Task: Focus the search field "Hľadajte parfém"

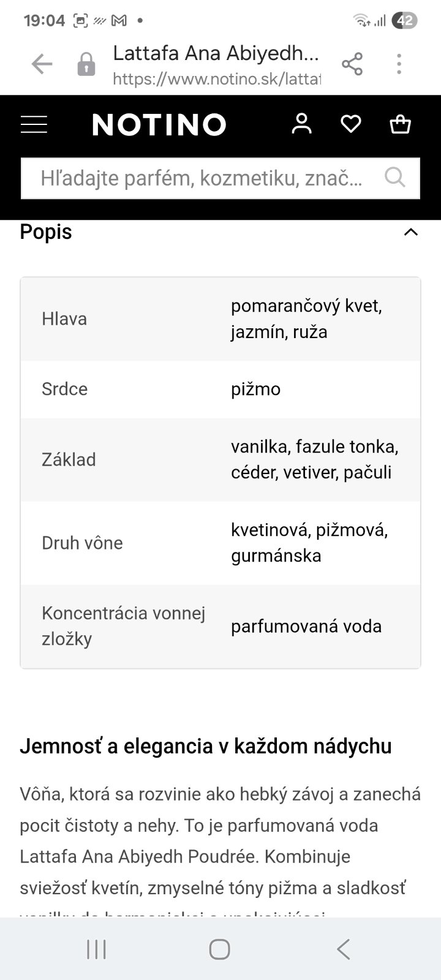Action: tap(202, 178)
